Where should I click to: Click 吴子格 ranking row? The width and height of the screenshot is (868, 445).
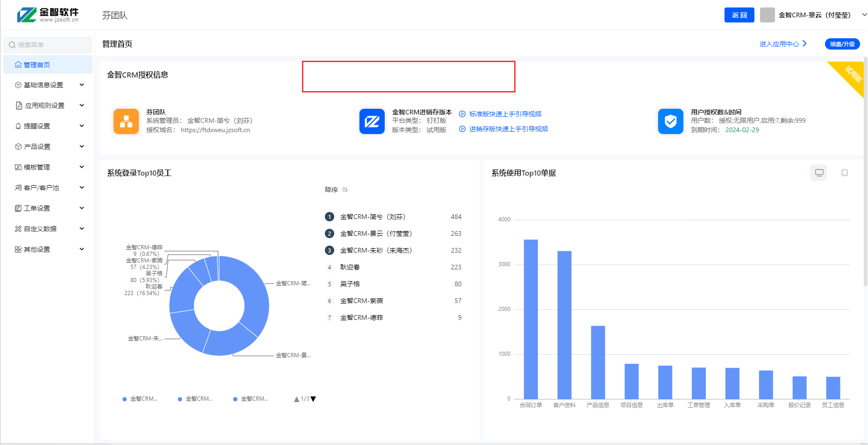pos(393,284)
